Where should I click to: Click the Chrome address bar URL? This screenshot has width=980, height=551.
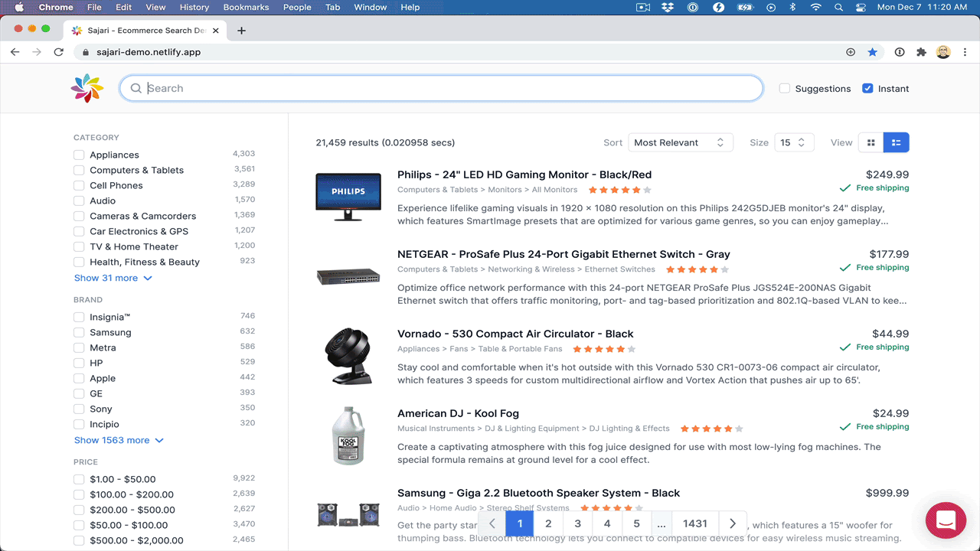pyautogui.click(x=149, y=52)
